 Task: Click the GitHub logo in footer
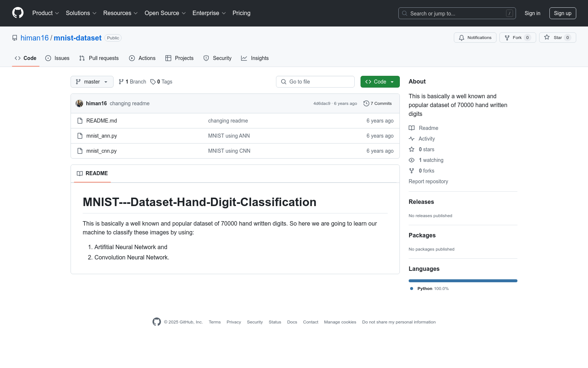click(157, 322)
